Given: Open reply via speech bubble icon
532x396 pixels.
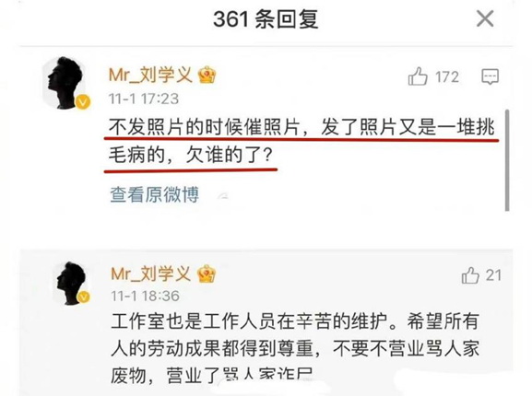Looking at the screenshot, I should 491,76.
